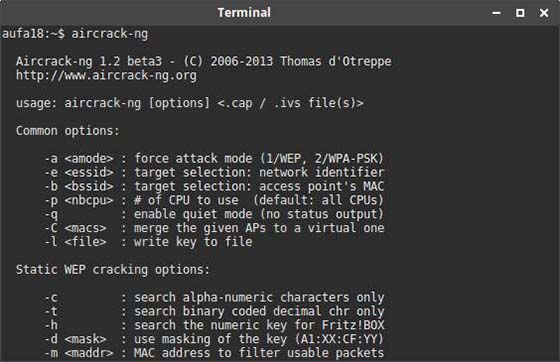This screenshot has width=560, height=362.
Task: Click the Terminal title bar text
Action: (244, 13)
